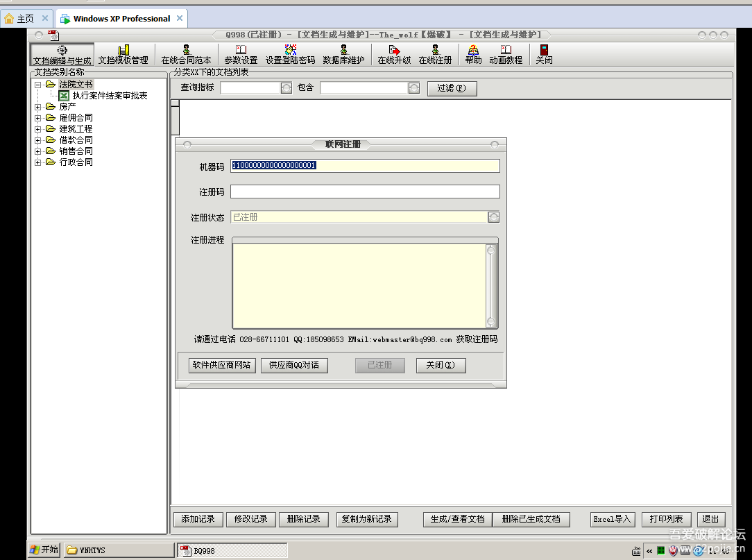The width and height of the screenshot is (752, 560).
Task: Click the 注册码 input field
Action: coord(365,192)
